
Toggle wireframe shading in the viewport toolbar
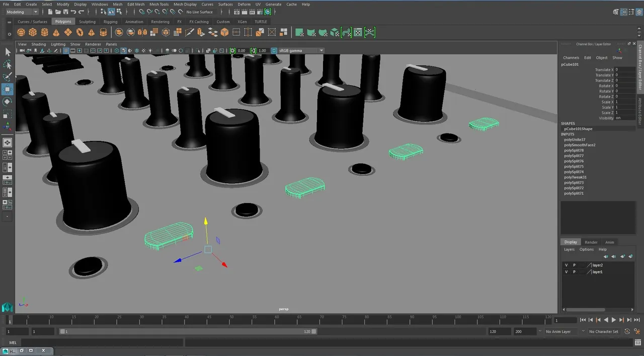pyautogui.click(x=117, y=50)
